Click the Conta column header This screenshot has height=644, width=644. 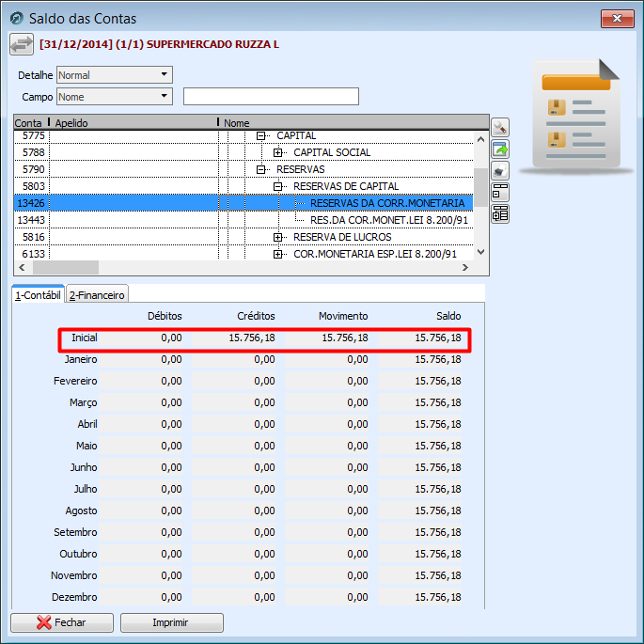click(x=28, y=123)
